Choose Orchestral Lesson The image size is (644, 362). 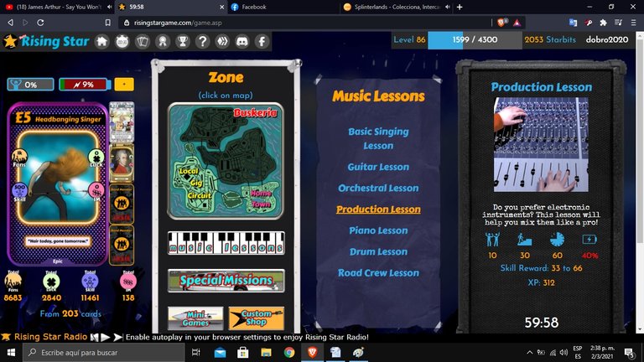(378, 188)
